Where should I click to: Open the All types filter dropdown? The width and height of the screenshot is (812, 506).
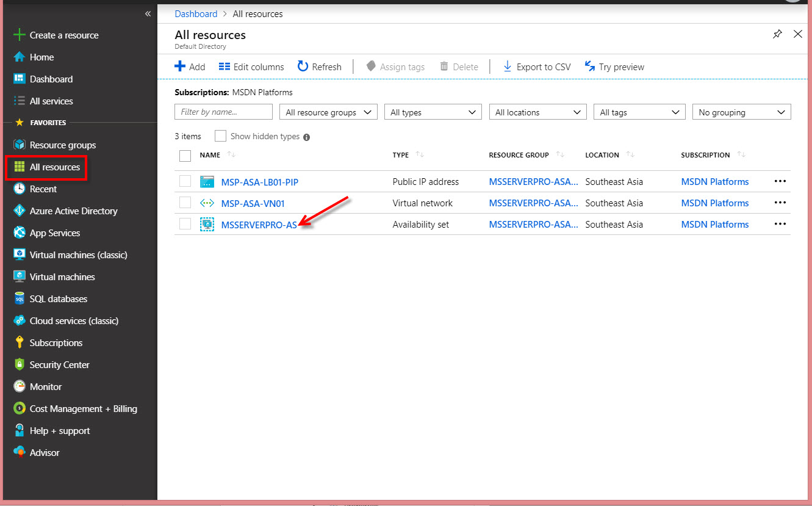433,112
